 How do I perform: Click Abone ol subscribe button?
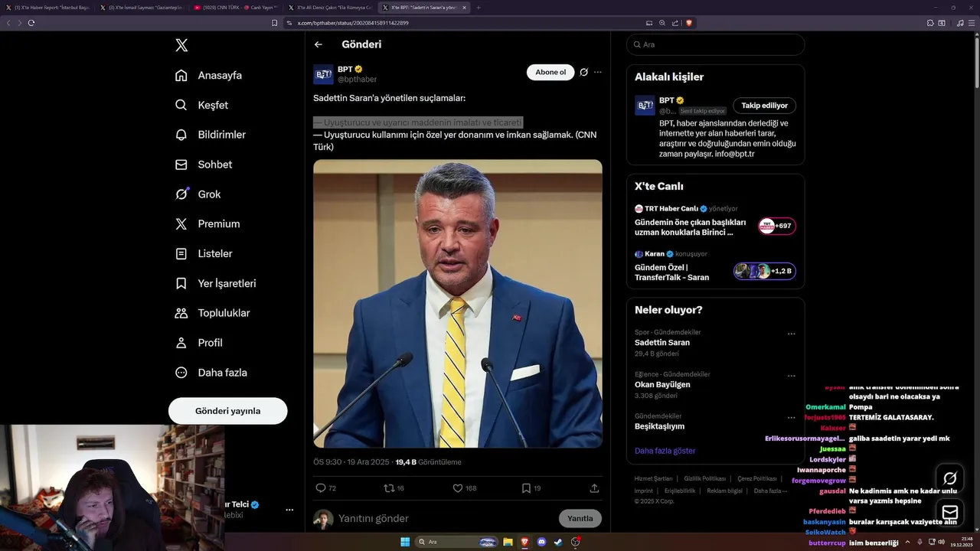(x=550, y=72)
